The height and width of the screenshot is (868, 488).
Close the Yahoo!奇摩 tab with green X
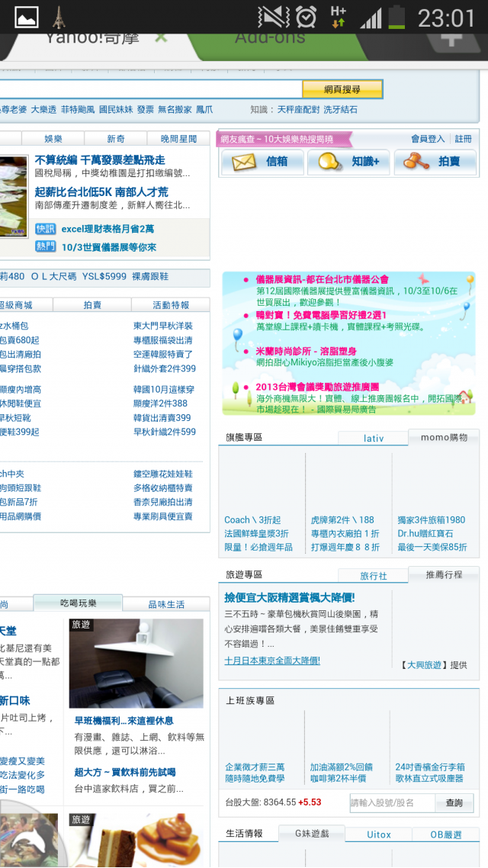point(160,37)
